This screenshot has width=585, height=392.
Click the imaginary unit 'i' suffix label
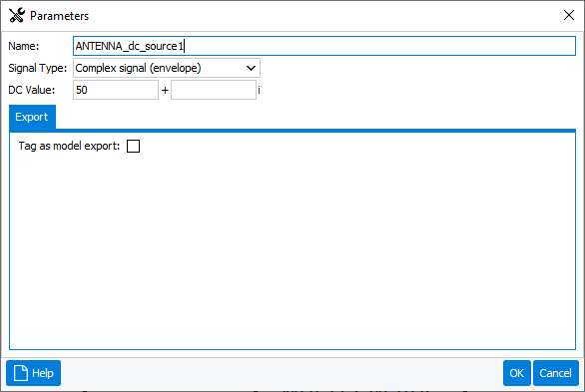(x=259, y=90)
